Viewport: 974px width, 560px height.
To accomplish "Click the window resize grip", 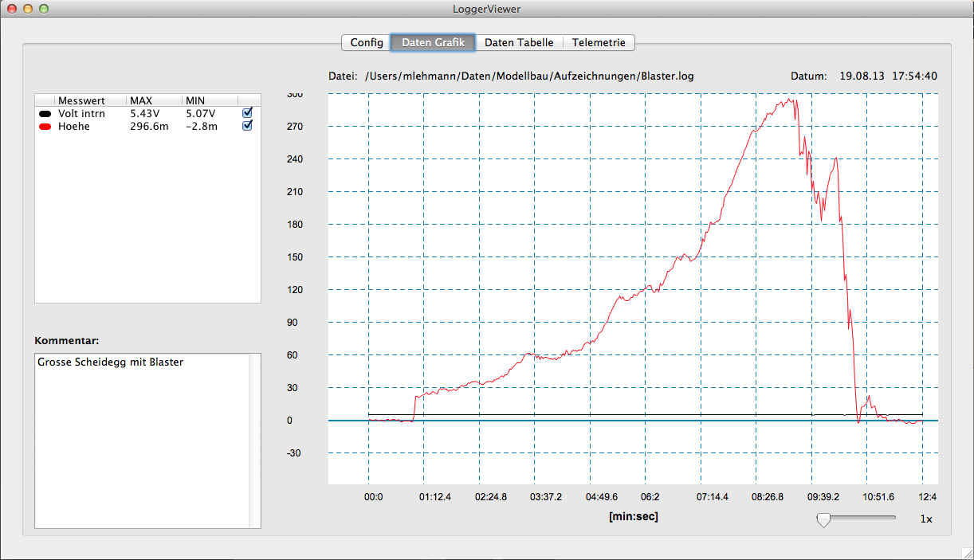I will pos(967,553).
